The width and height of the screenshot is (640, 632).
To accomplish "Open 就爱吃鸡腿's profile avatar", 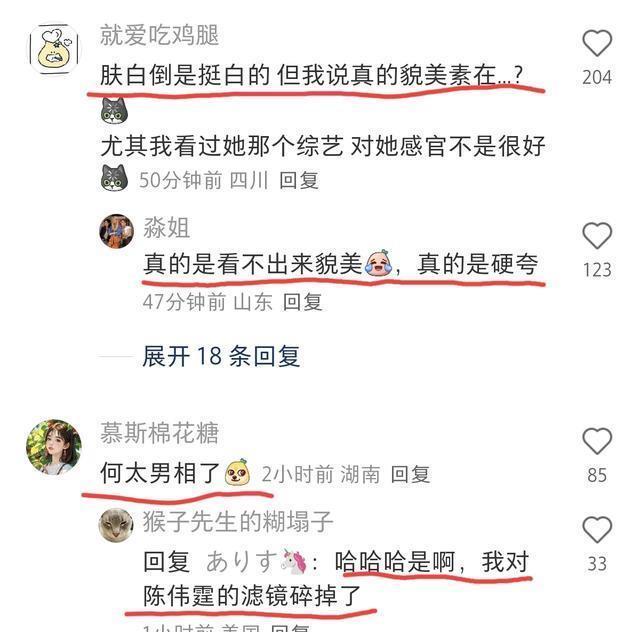I will 54,49.
